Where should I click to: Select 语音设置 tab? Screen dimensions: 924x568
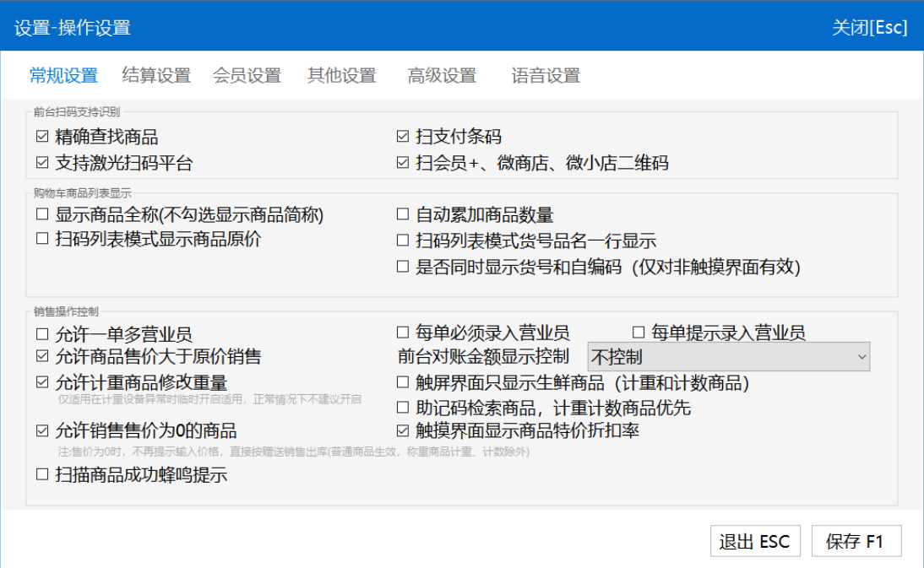pyautogui.click(x=546, y=75)
